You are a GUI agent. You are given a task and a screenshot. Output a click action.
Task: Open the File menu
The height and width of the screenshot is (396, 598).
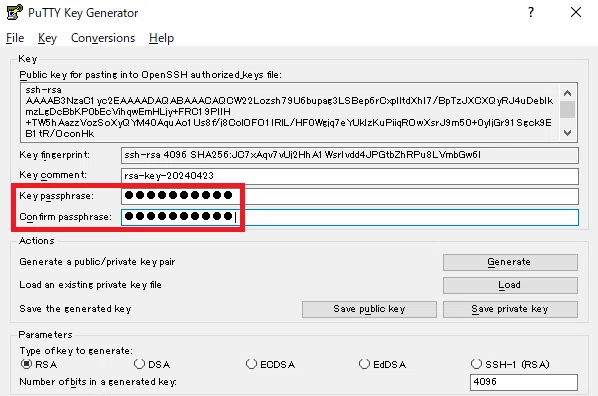coord(15,38)
